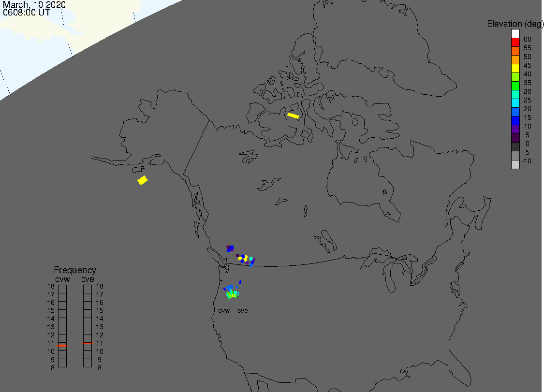Click the blue-purple square data patch above the border
Image resolution: width=544 pixels, height=392 pixels.
pos(230,248)
